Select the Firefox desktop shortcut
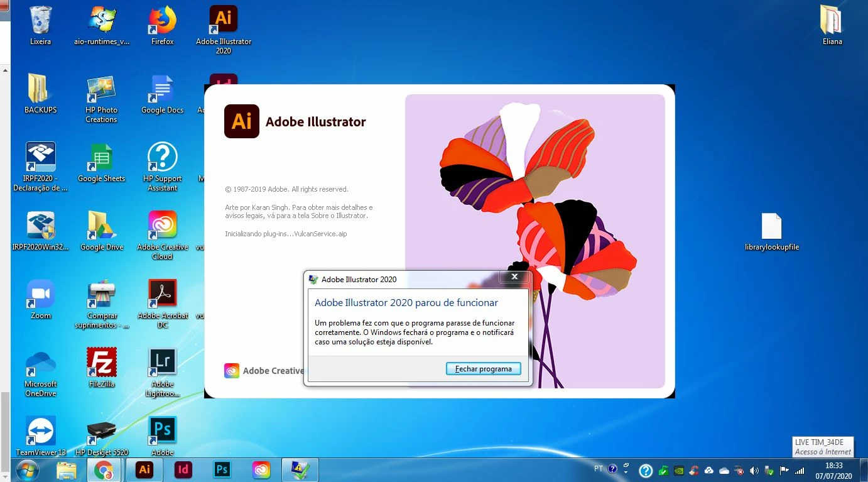 pos(163,26)
